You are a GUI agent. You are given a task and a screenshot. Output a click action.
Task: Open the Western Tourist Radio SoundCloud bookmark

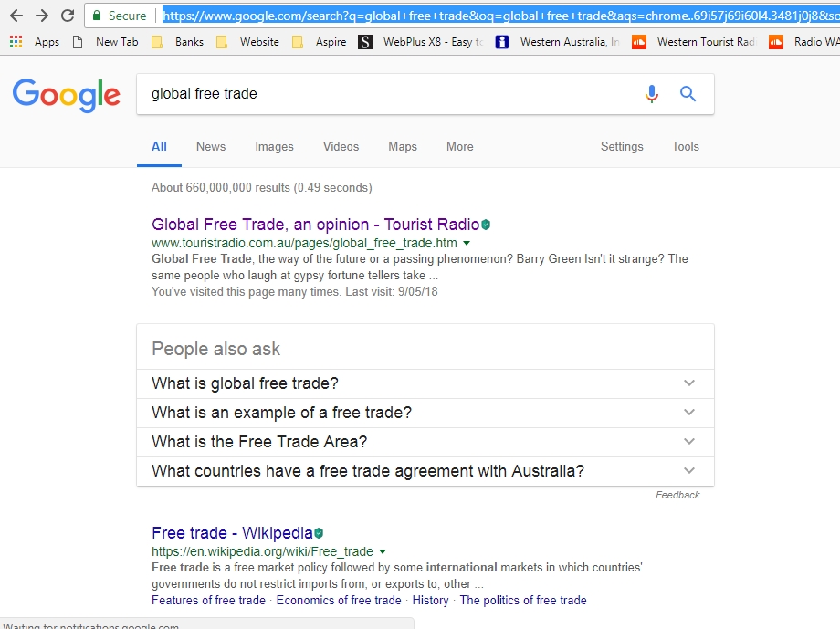pyautogui.click(x=693, y=42)
